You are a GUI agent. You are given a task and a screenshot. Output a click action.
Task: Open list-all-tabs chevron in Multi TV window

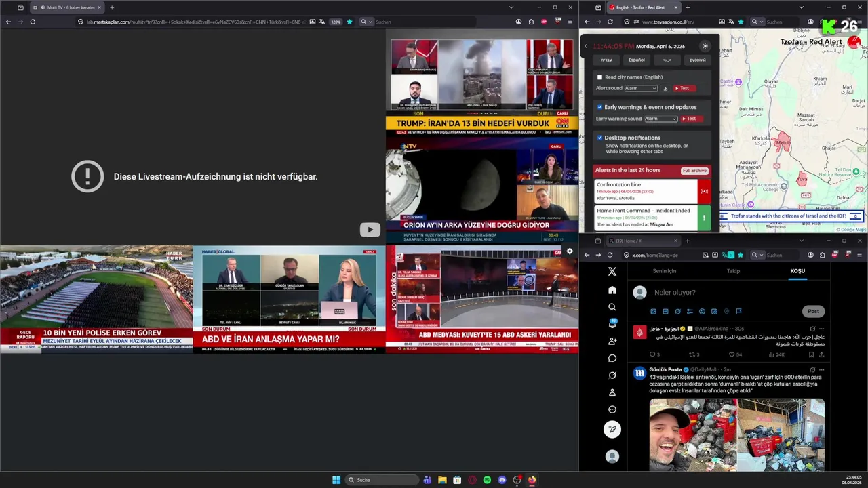click(x=511, y=7)
